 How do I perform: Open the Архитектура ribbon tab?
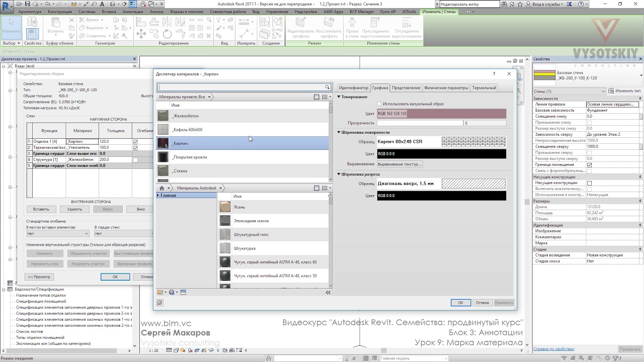30,11
